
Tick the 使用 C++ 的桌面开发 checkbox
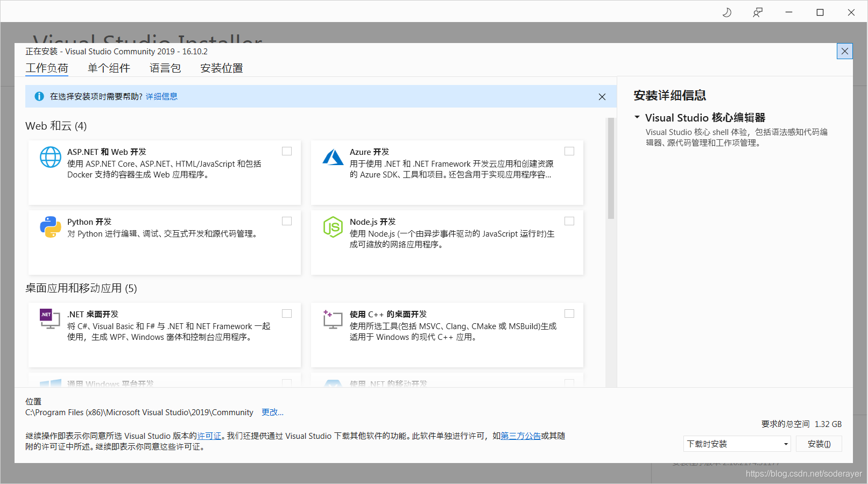click(569, 314)
